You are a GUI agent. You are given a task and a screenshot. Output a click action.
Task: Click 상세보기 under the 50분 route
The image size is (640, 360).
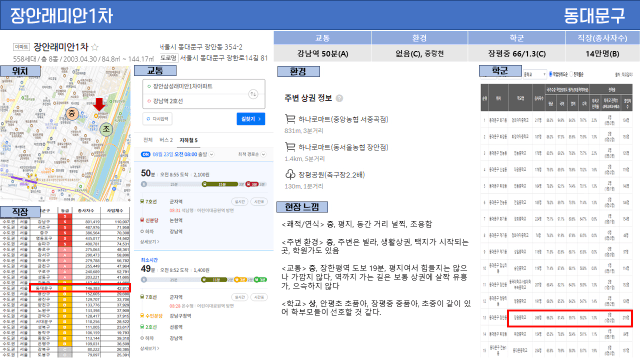point(150,242)
